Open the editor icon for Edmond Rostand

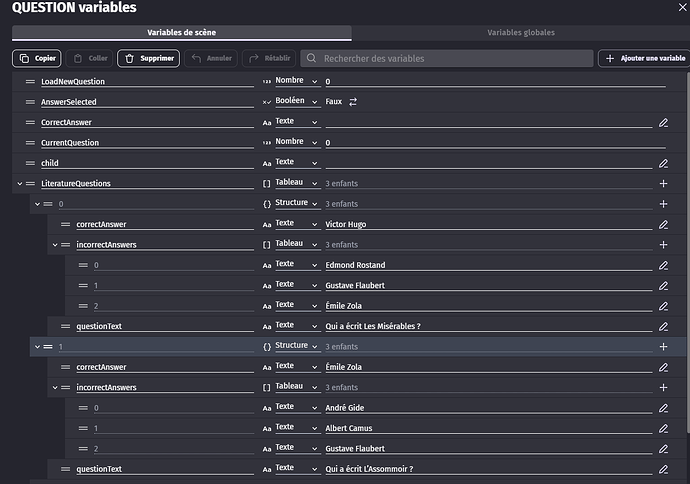point(663,265)
